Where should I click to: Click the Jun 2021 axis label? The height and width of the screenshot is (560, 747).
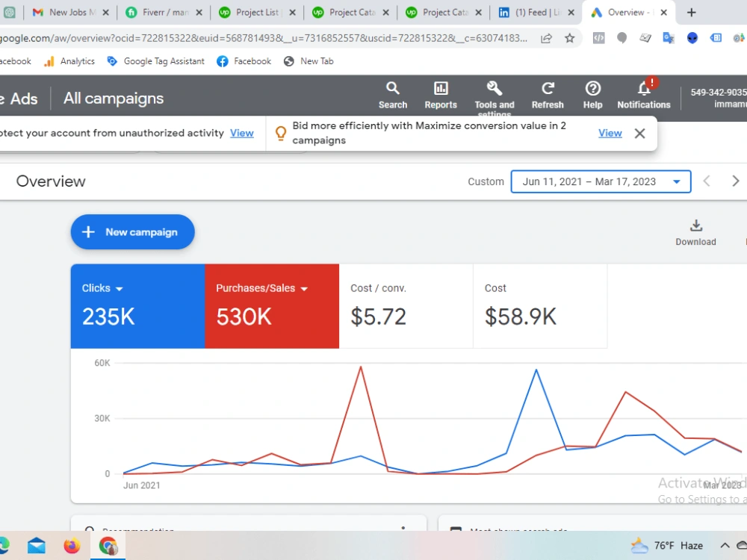(x=141, y=485)
